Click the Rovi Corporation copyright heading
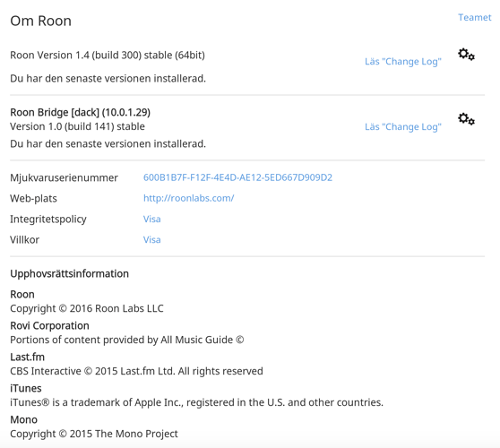The width and height of the screenshot is (500, 448). click(50, 326)
